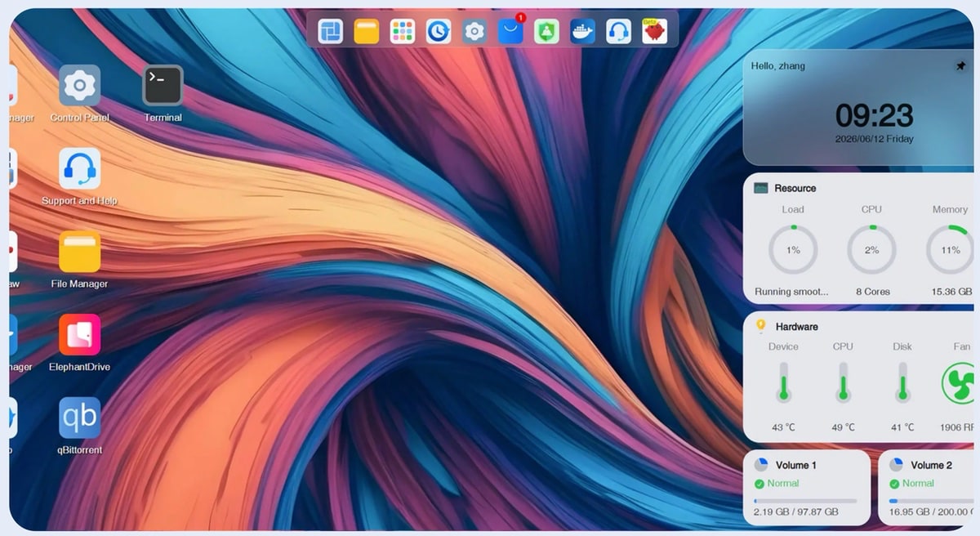This screenshot has width=980, height=536.
Task: Open the colorful app grid dock icon
Action: pos(403,31)
